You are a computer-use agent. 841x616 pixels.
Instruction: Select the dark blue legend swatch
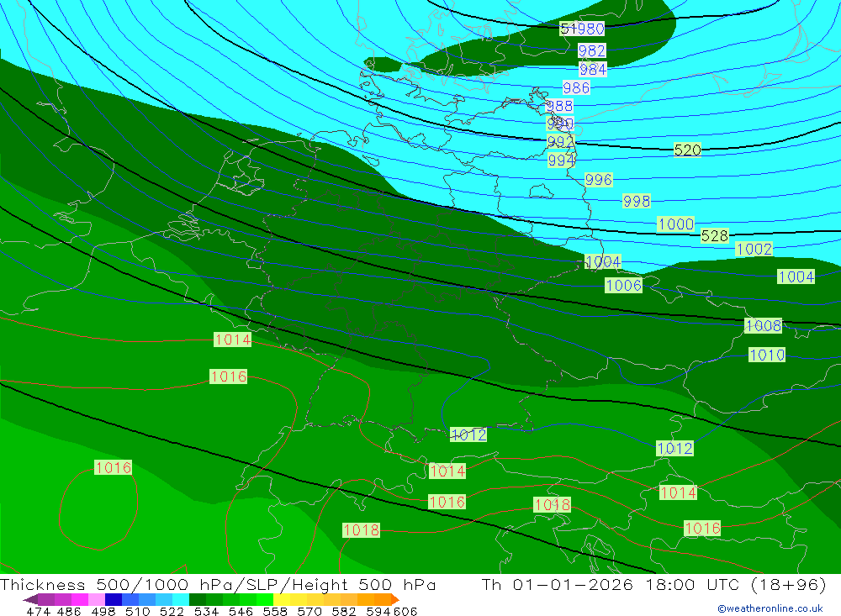[114, 599]
